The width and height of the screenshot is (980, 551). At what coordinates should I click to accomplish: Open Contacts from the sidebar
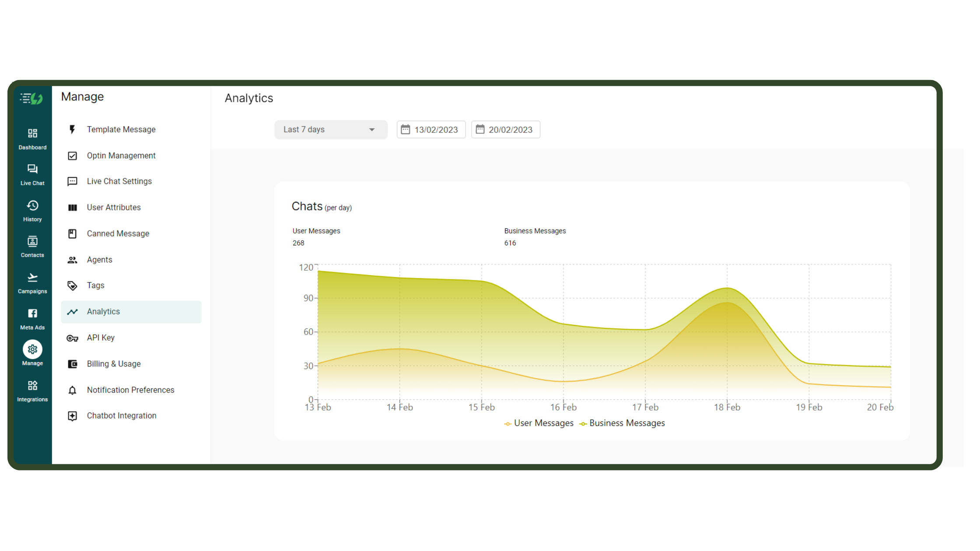click(32, 242)
